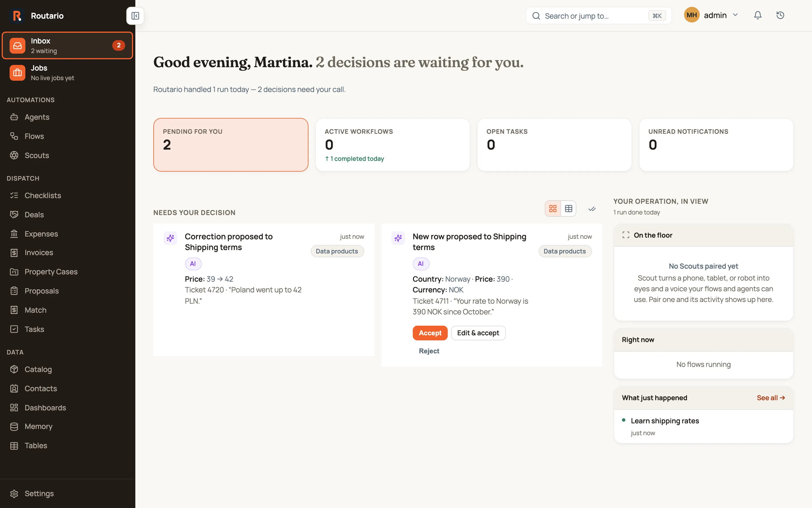
Task: Switch to card grid view
Action: [x=553, y=209]
